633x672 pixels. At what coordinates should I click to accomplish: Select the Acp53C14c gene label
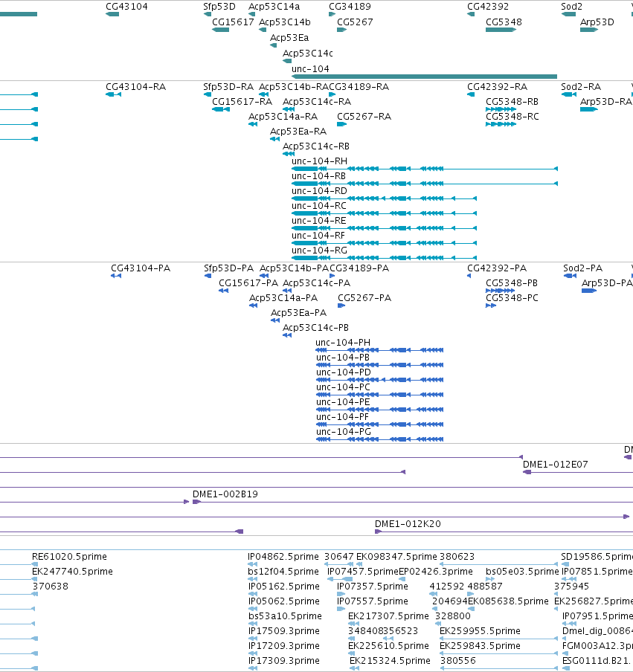pyautogui.click(x=307, y=53)
